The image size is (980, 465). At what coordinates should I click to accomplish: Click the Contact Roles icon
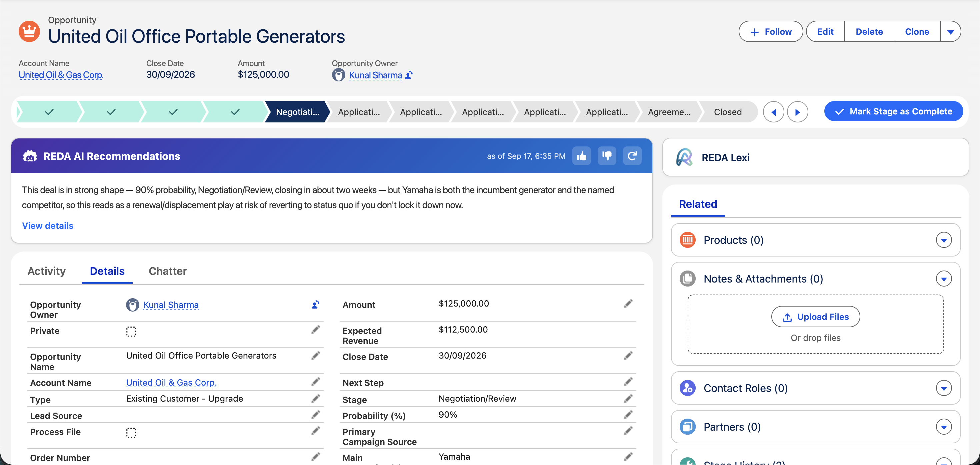[x=687, y=388]
